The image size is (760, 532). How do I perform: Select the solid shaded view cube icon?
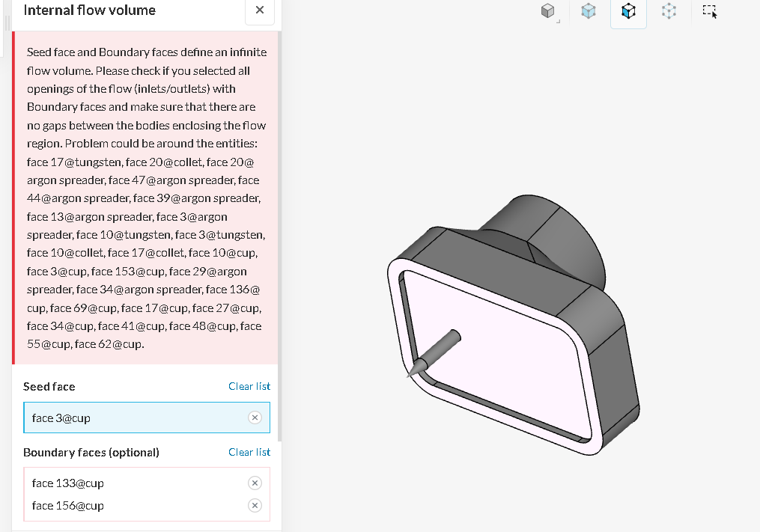point(547,11)
